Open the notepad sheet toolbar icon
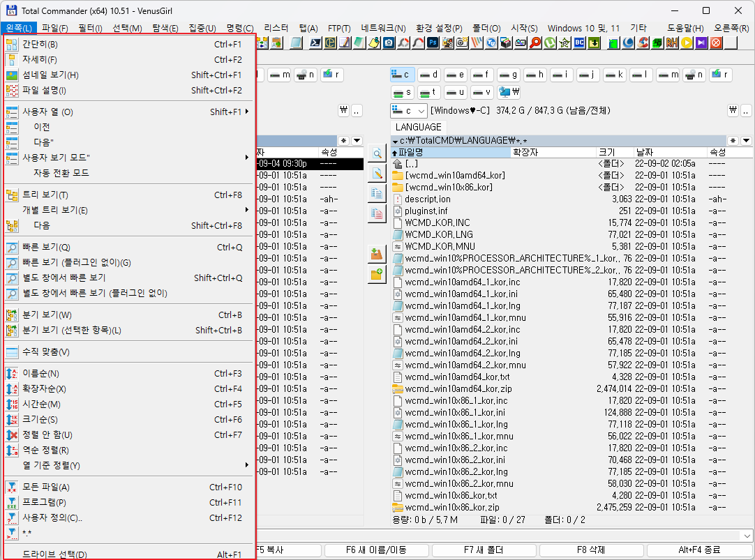The height and width of the screenshot is (560, 755). tap(296, 43)
